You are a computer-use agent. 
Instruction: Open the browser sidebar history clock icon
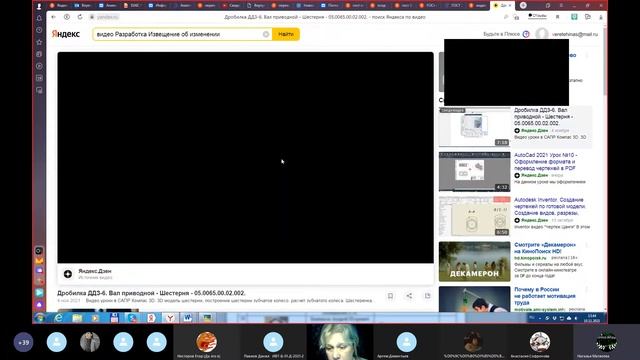pyautogui.click(x=39, y=30)
